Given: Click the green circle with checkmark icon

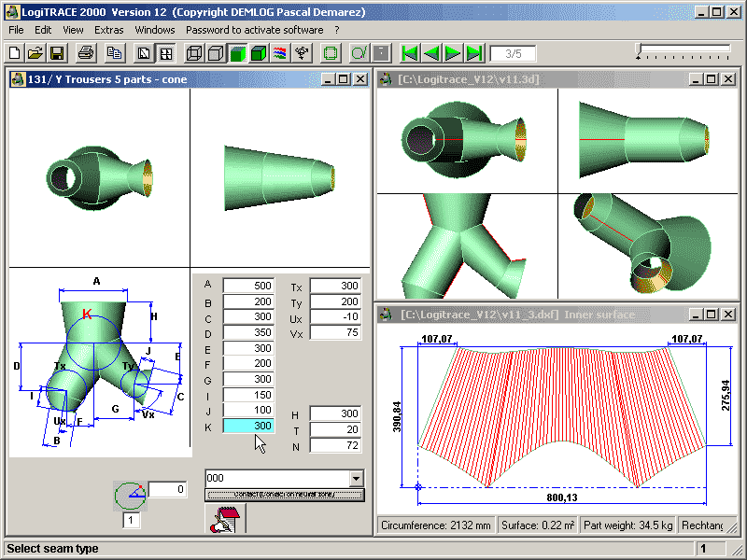Looking at the screenshot, I should tap(359, 53).
